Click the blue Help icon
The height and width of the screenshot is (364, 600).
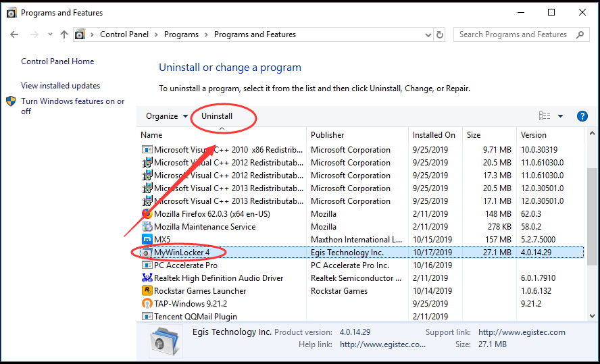click(x=582, y=116)
